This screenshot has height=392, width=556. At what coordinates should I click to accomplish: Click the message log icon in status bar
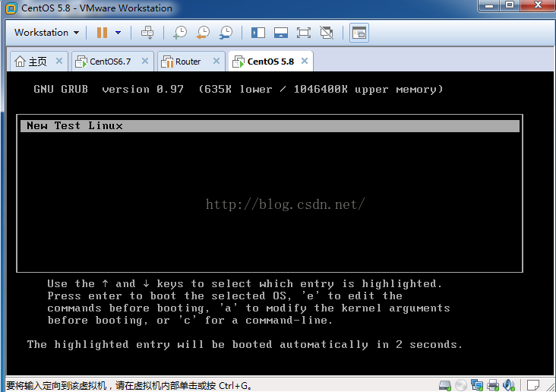tap(532, 385)
